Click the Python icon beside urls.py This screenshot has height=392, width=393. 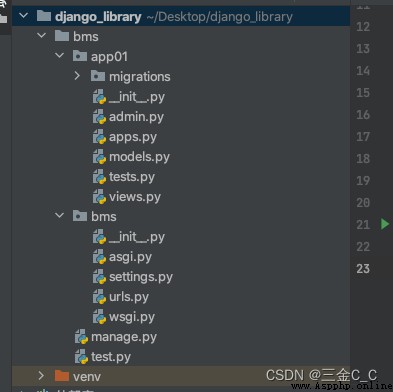pos(99,297)
